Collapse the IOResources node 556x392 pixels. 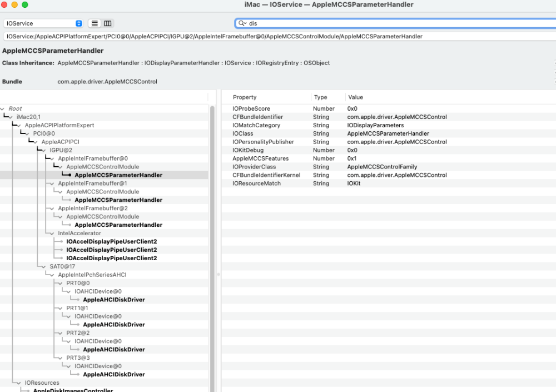click(x=19, y=383)
